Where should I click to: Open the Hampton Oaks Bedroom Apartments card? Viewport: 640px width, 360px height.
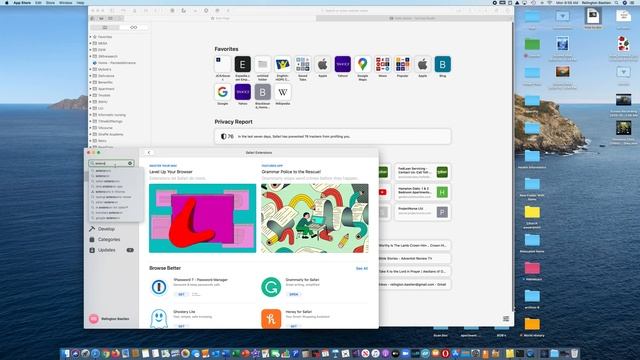point(423,192)
